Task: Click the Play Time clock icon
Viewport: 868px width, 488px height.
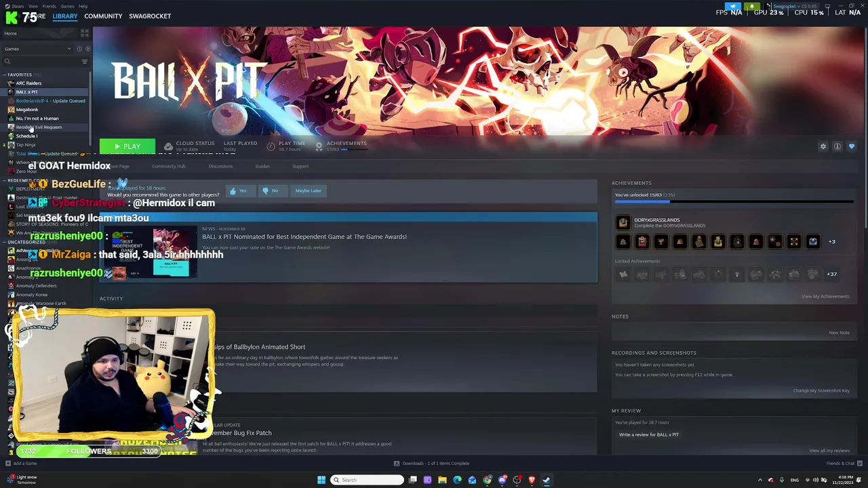Action: point(271,146)
